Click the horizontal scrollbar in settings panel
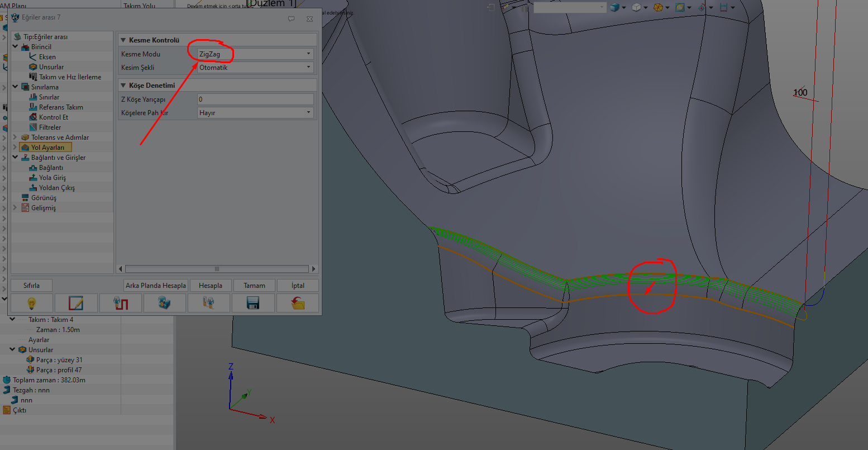Screen dimensions: 868x450 click(x=217, y=269)
